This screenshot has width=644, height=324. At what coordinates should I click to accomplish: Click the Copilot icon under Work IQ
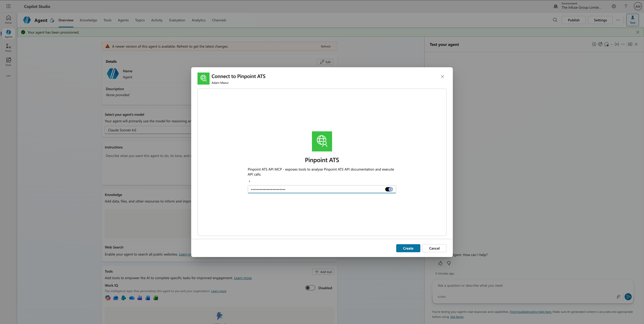(x=108, y=298)
